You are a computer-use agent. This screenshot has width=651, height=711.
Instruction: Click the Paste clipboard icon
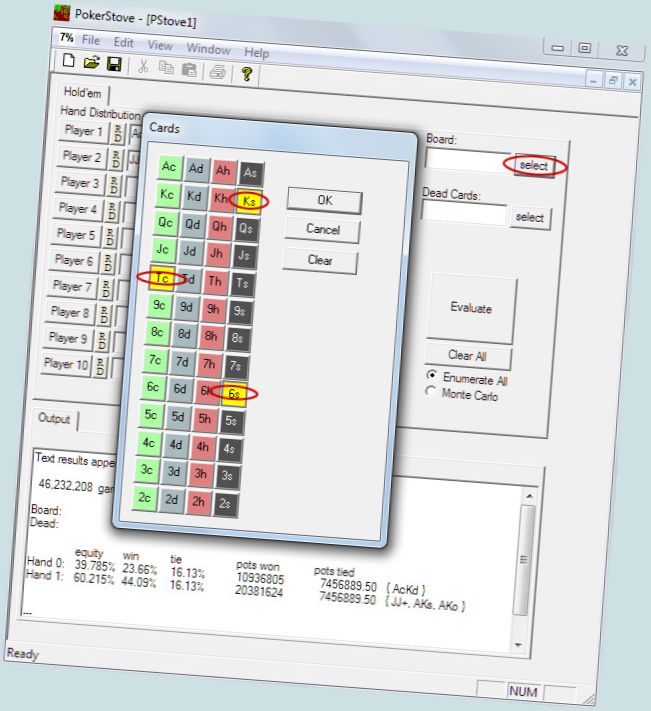(x=189, y=70)
